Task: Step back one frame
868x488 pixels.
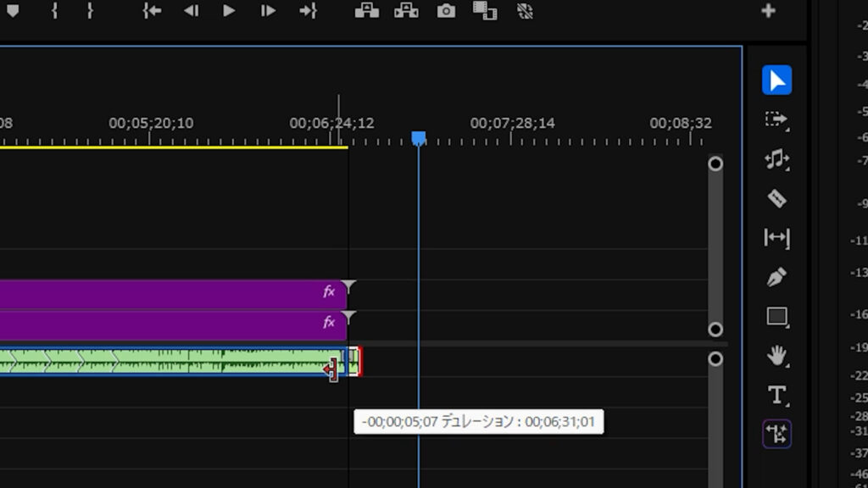Action: tap(191, 11)
